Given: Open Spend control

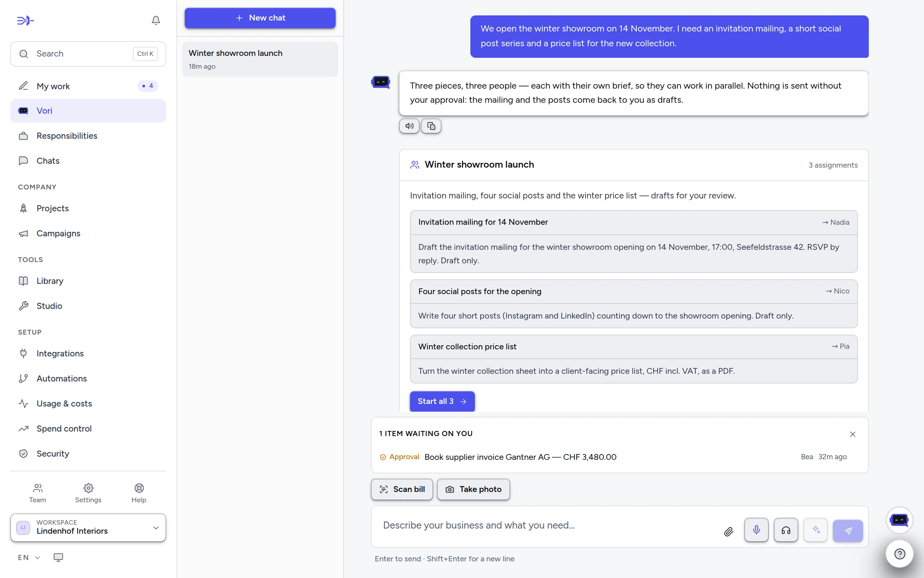Looking at the screenshot, I should [x=88, y=429].
